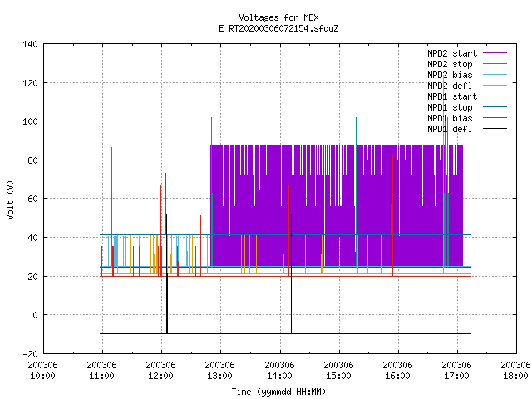Click the x-axis tick label 15:00
The image size is (532, 399).
[338, 377]
